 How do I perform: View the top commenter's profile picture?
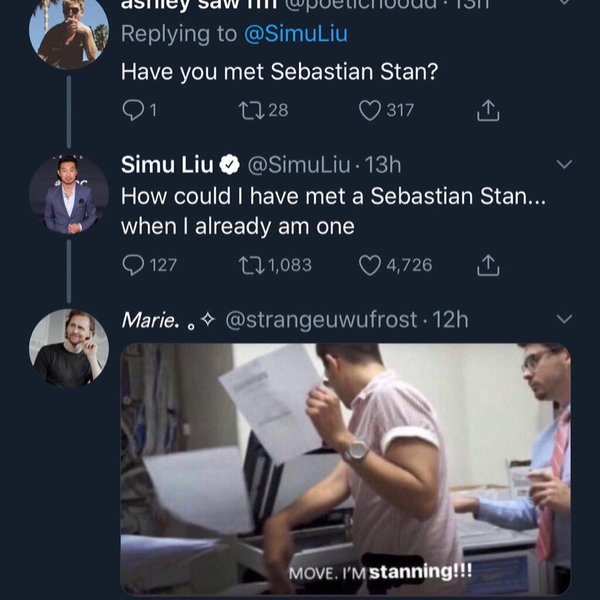(x=69, y=32)
